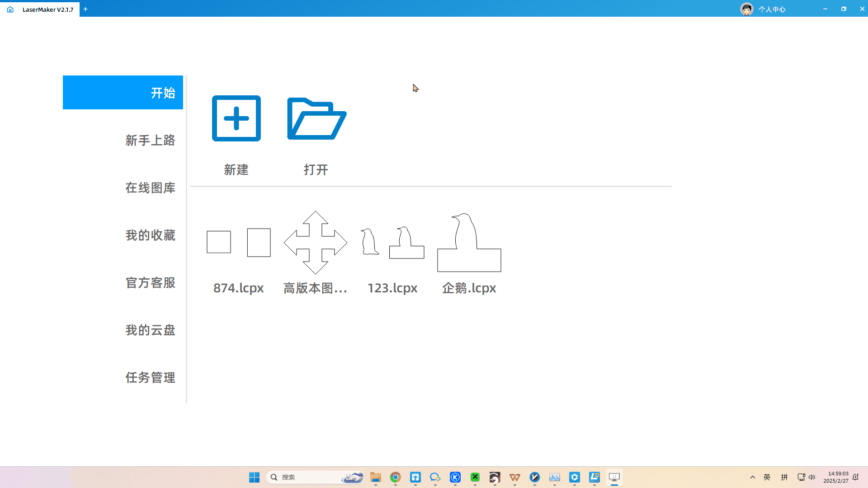Restore down the LaserMaker window
The height and width of the screenshot is (488, 868).
844,9
